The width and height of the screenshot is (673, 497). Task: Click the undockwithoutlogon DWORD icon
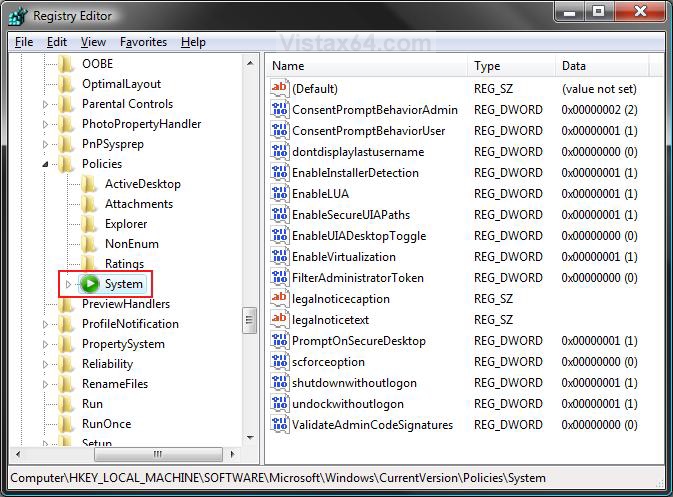coord(280,404)
